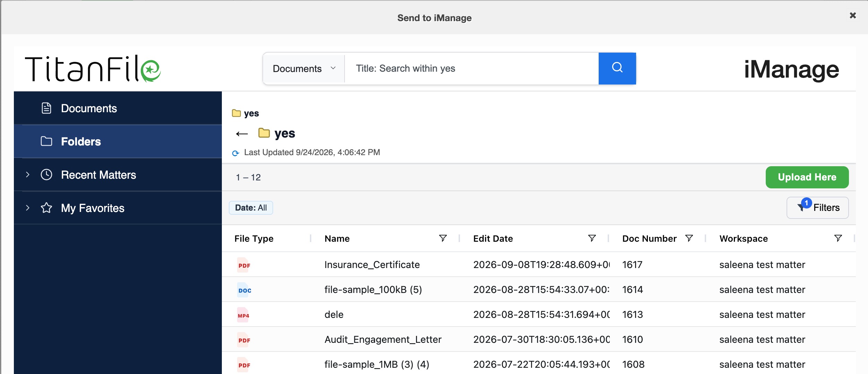Click the large yes folder heading icon
Viewport: 868px width, 374px height.
point(264,133)
